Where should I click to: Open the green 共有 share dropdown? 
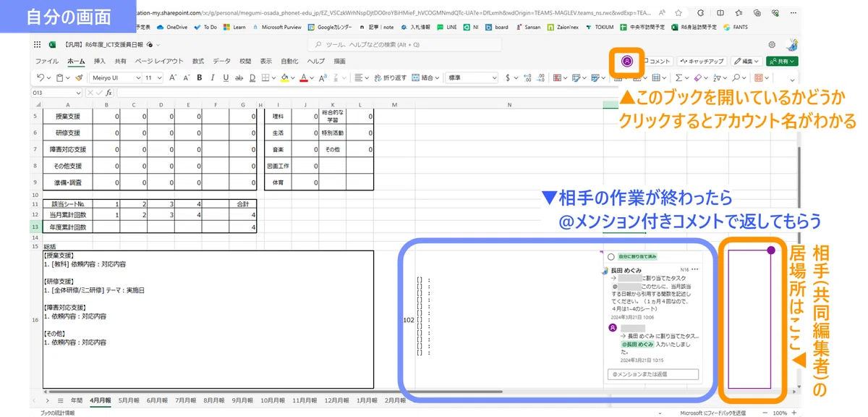[783, 62]
